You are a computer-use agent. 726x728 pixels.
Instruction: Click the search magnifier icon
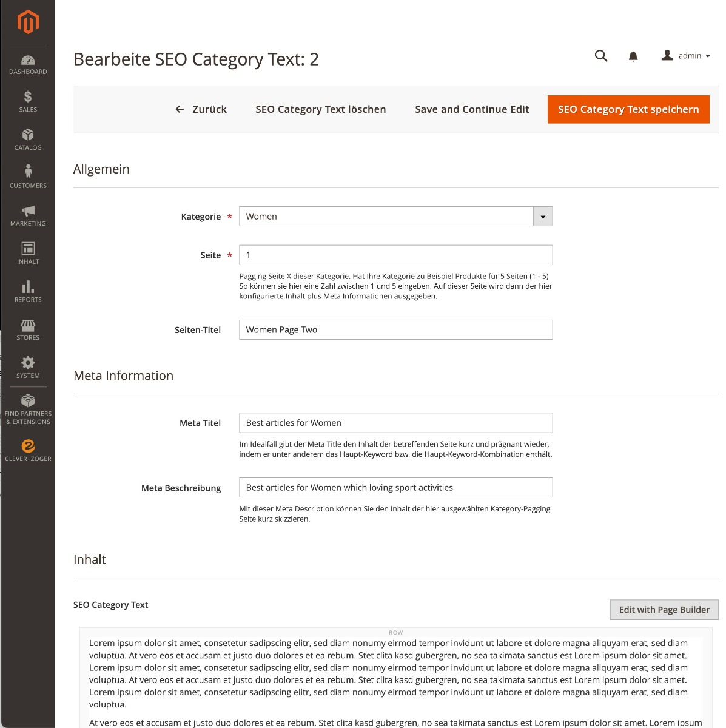coord(601,56)
